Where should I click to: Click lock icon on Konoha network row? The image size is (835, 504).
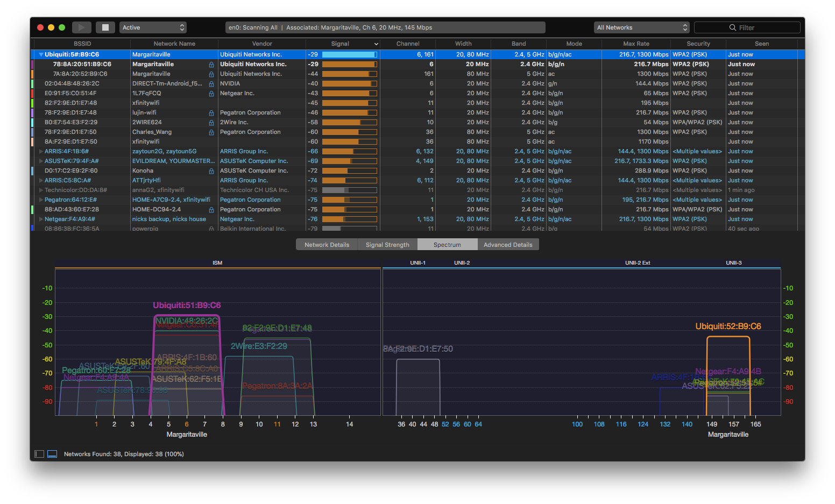coord(211,171)
